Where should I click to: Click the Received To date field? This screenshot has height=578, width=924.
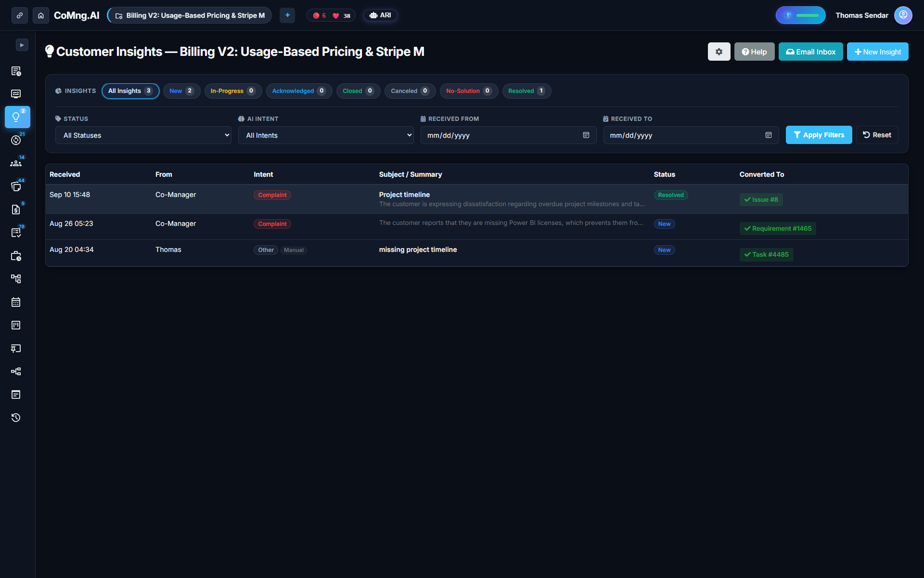pos(691,135)
